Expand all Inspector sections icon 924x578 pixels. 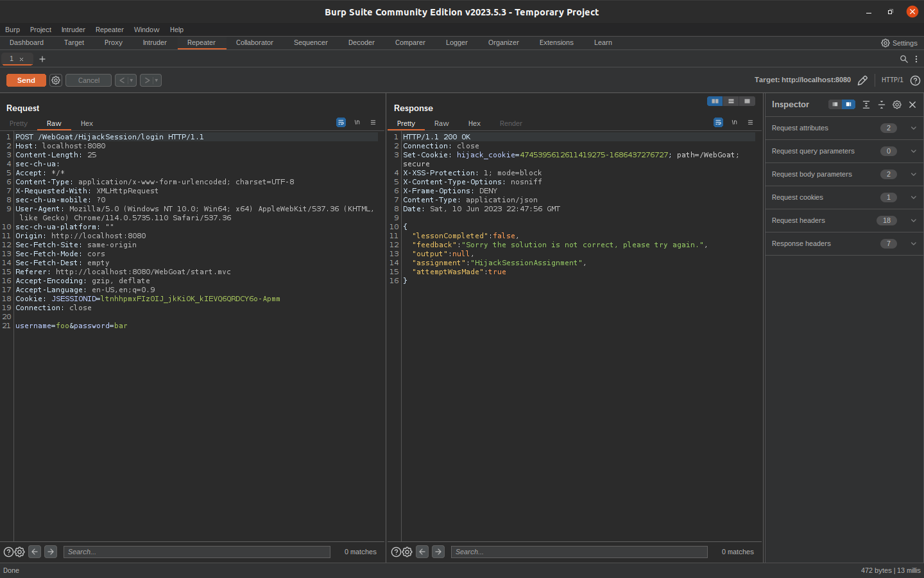866,104
